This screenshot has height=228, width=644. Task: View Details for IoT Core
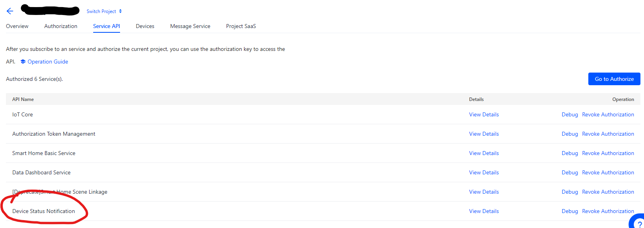point(484,114)
